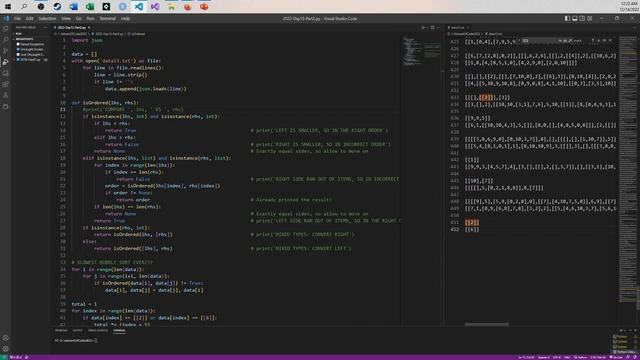640x360 pixels.
Task: Open the Terminal menu
Action: coord(108,18)
